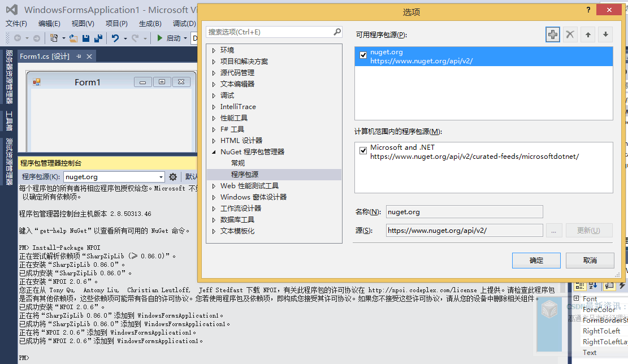The width and height of the screenshot is (628, 364).
Task: Click the Save All toolbar icon
Action: pyautogui.click(x=98, y=38)
